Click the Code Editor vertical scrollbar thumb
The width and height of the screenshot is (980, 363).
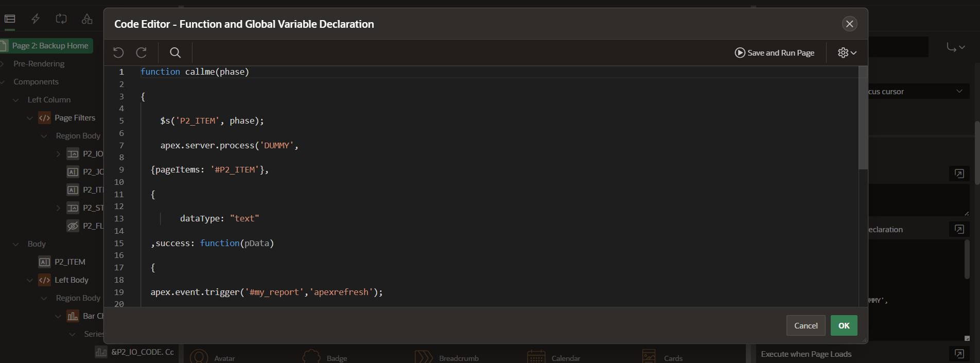[863, 117]
